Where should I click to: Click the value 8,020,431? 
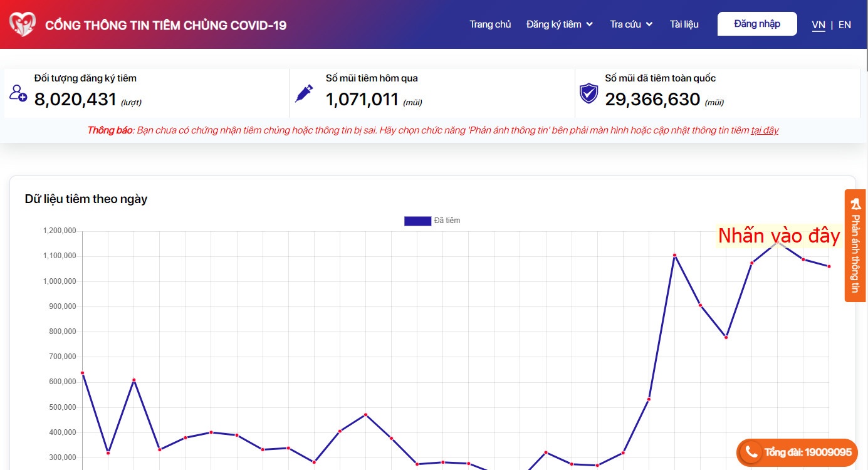(x=76, y=99)
